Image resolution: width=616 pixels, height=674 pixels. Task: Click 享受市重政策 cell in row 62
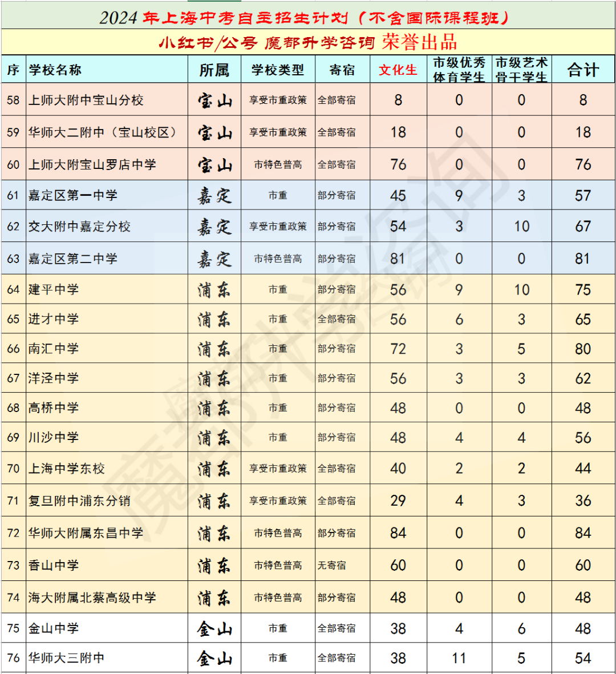[278, 227]
